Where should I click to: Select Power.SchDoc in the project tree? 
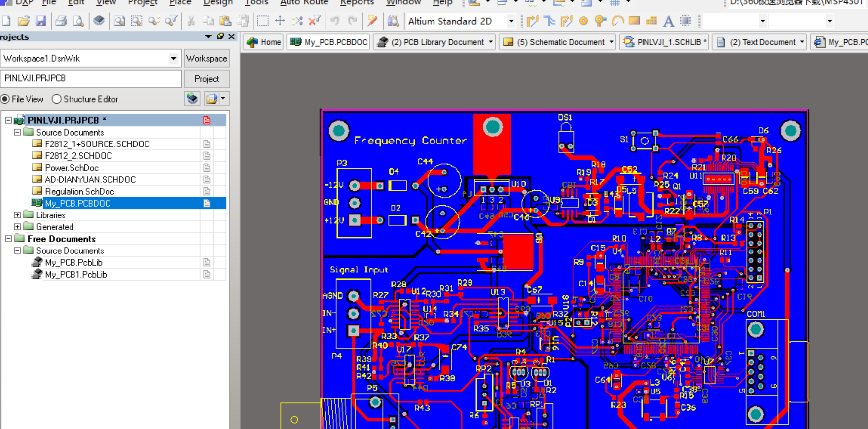(72, 168)
